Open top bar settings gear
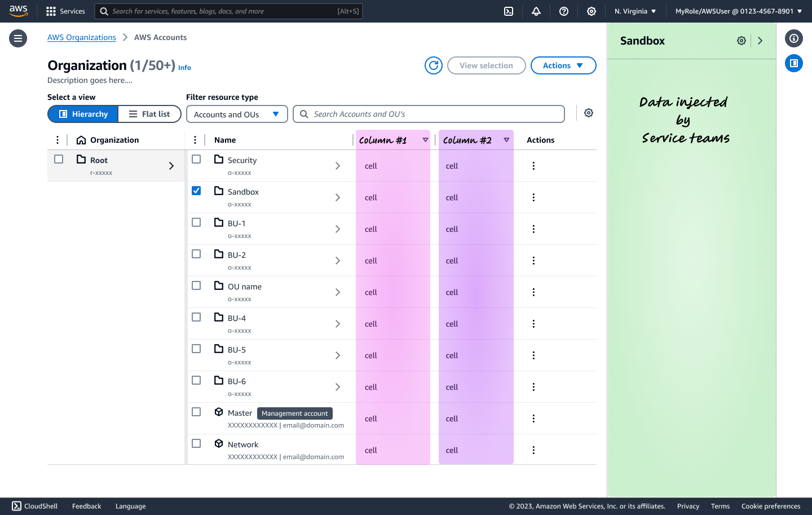This screenshot has height=515, width=812. [592, 11]
